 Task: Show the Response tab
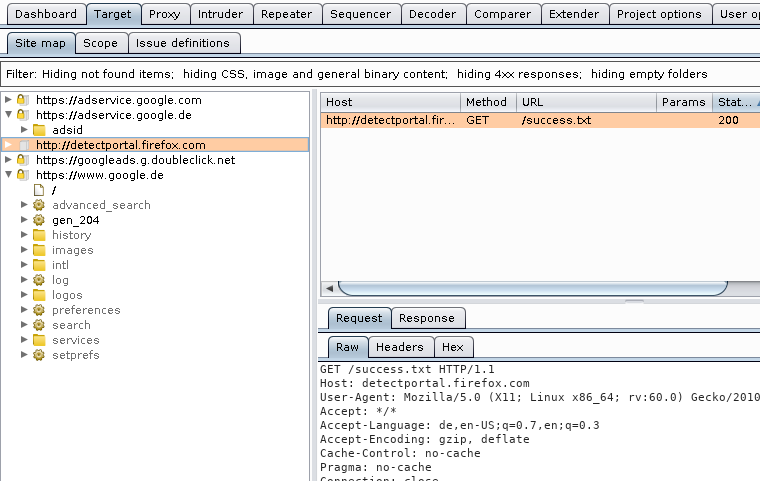427,318
